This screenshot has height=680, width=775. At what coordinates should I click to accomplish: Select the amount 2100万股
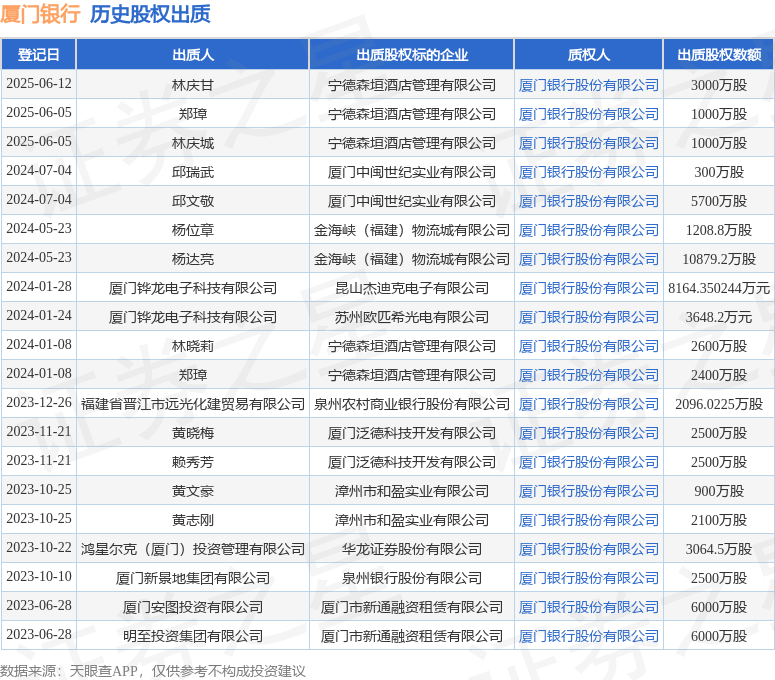(x=719, y=520)
